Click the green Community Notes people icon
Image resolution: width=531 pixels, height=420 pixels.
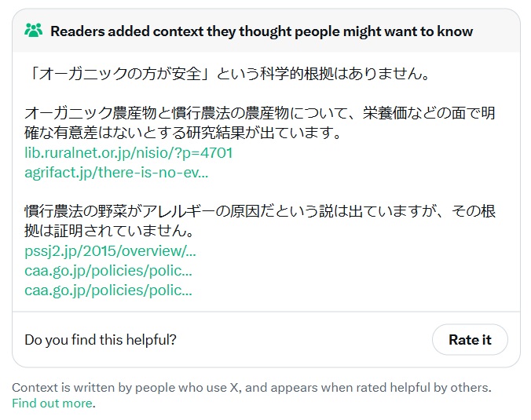(x=34, y=31)
